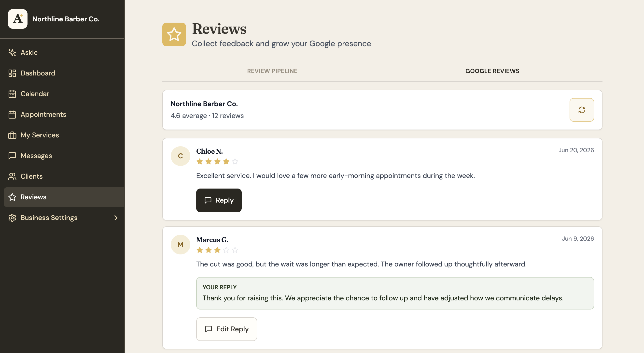Switch to the Review Pipeline tab
This screenshot has width=644, height=353.
[x=272, y=71]
